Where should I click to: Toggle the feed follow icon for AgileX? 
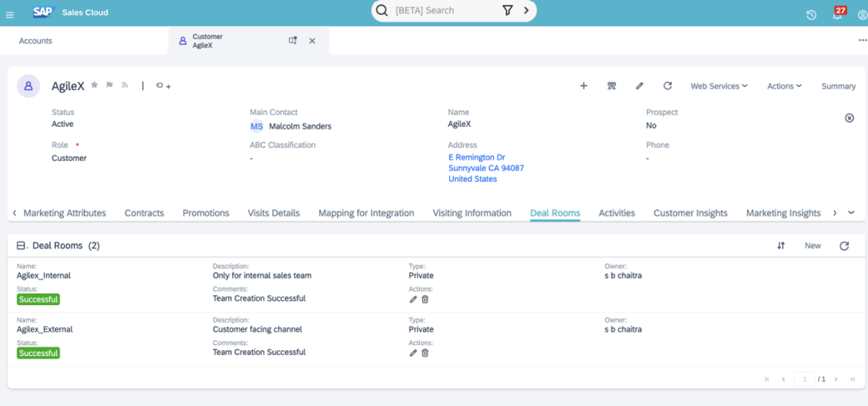[x=124, y=85]
